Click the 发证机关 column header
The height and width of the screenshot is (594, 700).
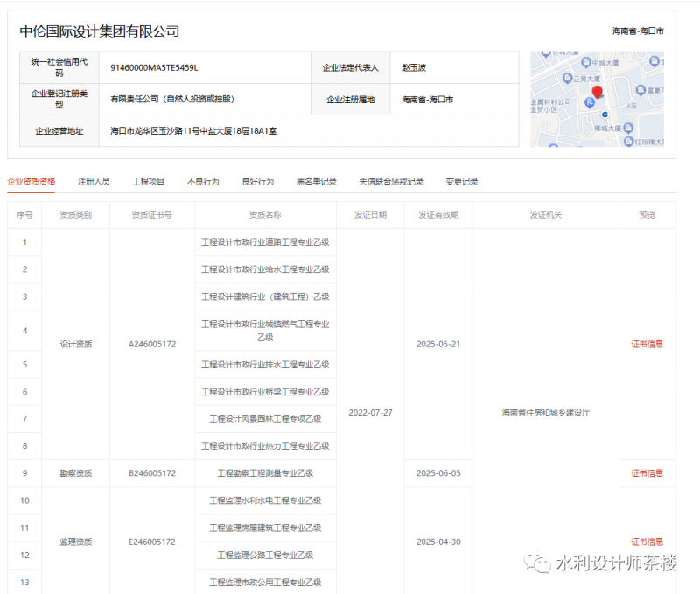tap(545, 215)
